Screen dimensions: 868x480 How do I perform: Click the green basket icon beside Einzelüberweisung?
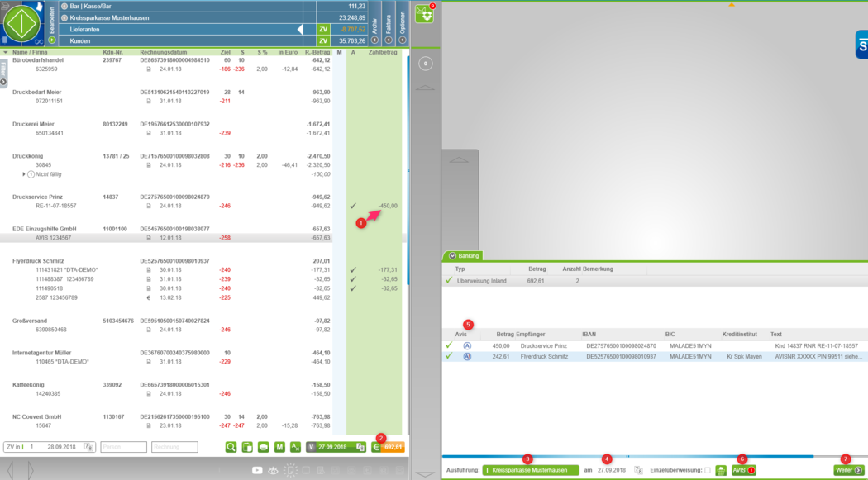[721, 470]
